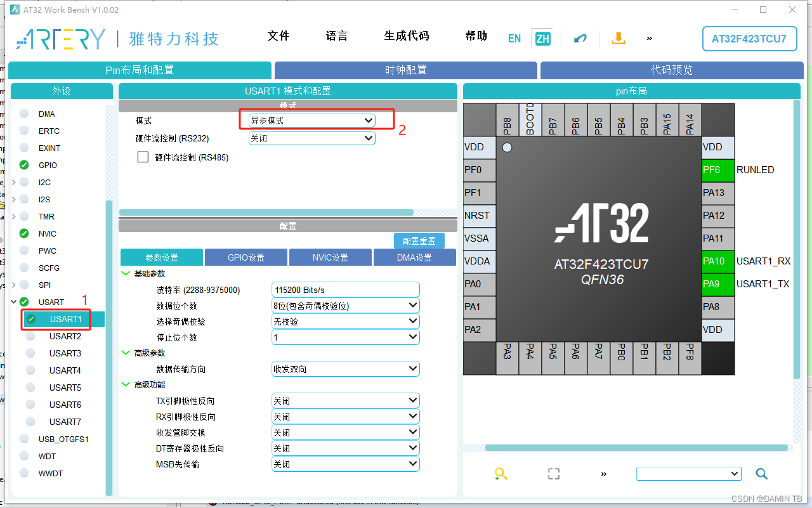Select WWDT in peripheral list
The image size is (812, 508).
(x=50, y=473)
